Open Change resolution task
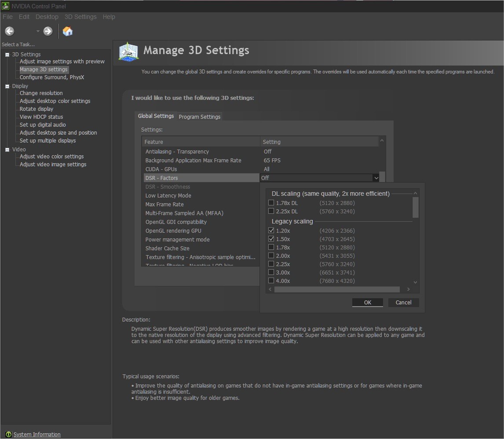 (41, 93)
